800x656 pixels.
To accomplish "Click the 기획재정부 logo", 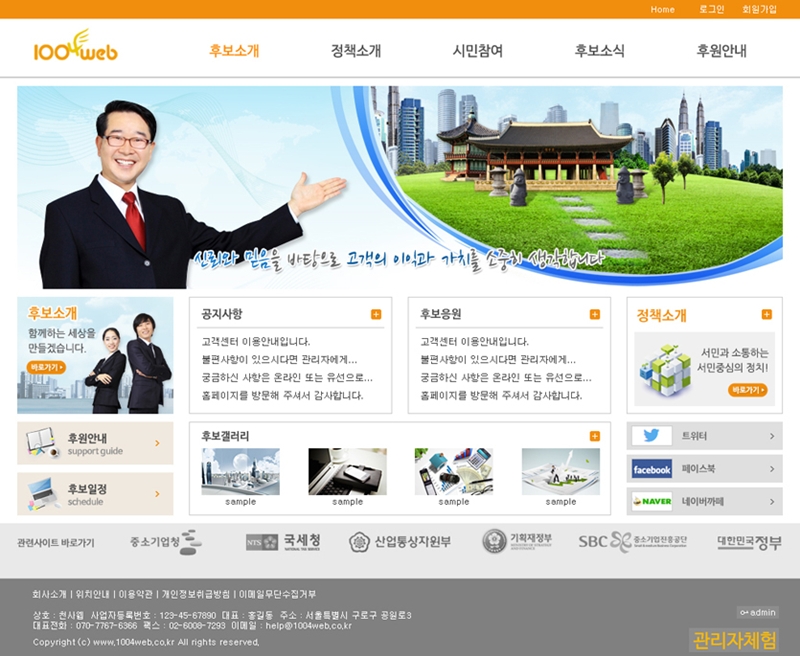I will click(517, 542).
